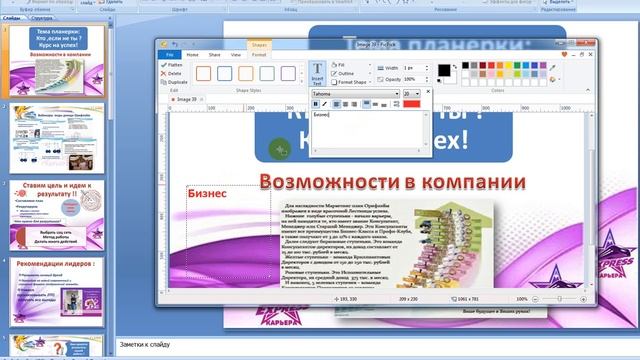This screenshot has height=360, width=640.
Task: Click the zoom out minus button
Action: click(535, 299)
